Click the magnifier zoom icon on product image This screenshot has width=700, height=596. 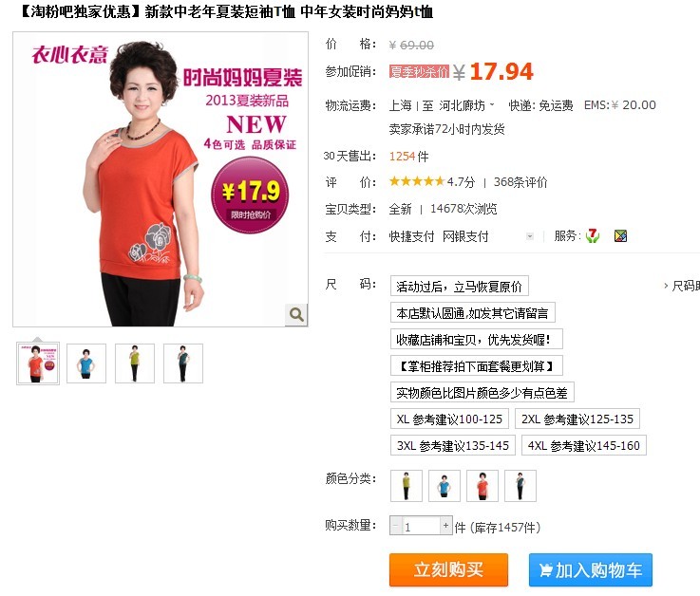[x=296, y=315]
